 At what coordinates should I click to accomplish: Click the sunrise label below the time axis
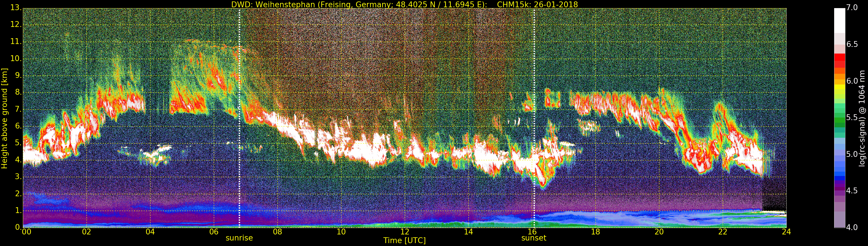click(239, 238)
